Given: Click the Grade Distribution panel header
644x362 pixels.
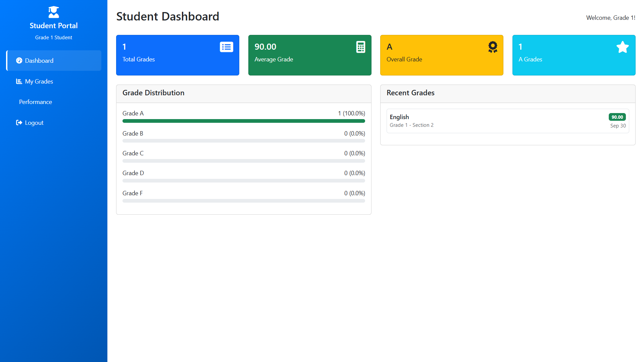Looking at the screenshot, I should coord(153,93).
